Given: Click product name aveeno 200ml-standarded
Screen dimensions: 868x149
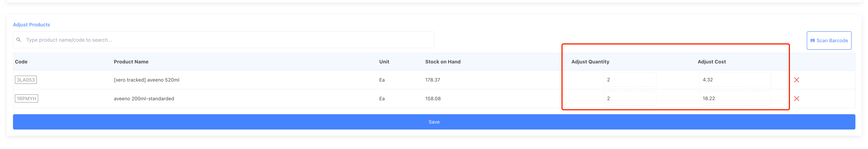Looking at the screenshot, I should click(144, 99).
